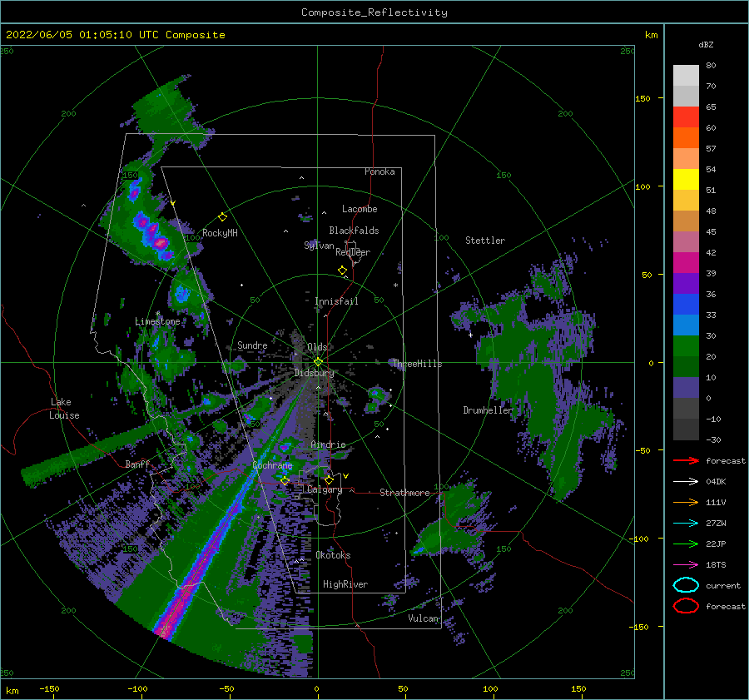Viewport: 749px width, 700px height.
Task: Click the ThreeHills city label
Action: coord(418,364)
